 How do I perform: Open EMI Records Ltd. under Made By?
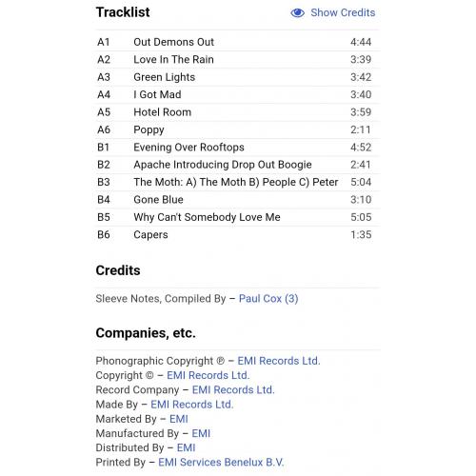click(x=191, y=405)
